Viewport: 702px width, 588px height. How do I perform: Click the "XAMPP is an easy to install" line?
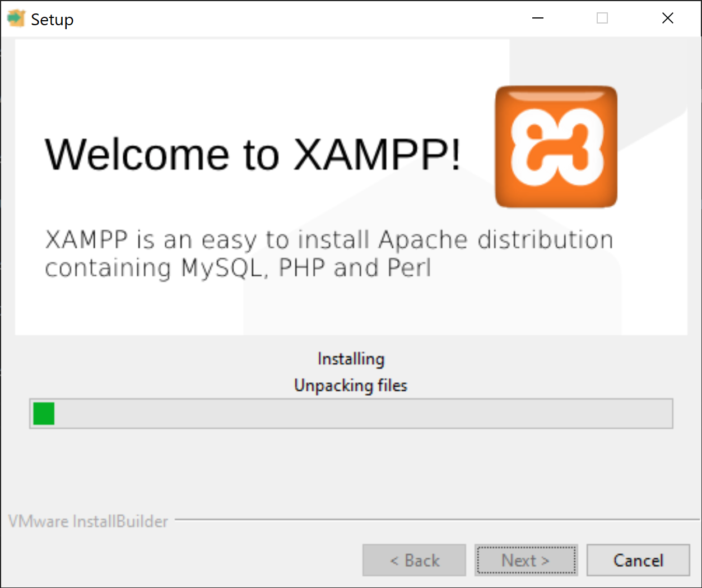click(x=329, y=240)
